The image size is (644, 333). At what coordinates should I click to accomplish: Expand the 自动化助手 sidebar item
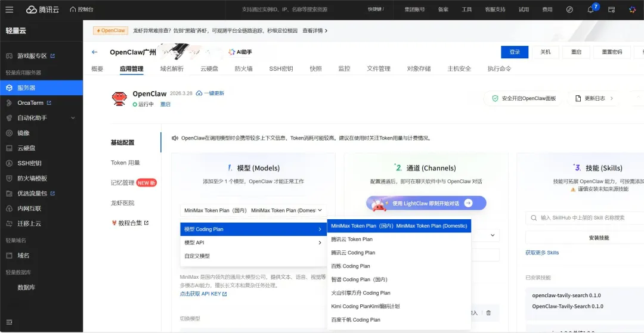pyautogui.click(x=42, y=118)
